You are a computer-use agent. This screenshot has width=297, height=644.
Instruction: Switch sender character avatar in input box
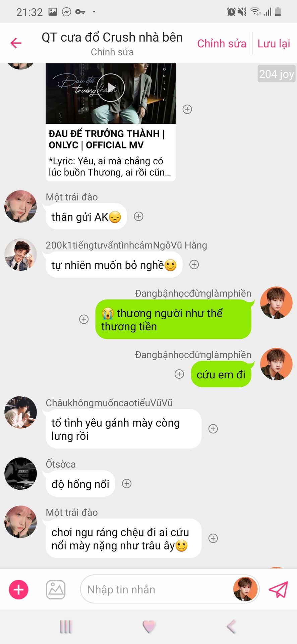(x=245, y=589)
